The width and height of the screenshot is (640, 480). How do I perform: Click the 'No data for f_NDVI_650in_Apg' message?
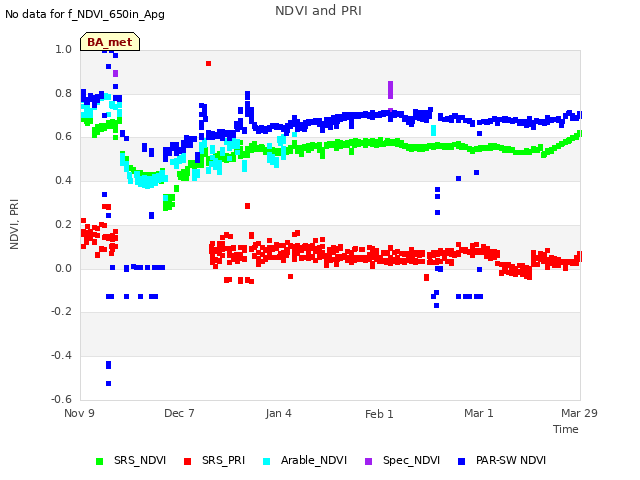coord(85,14)
